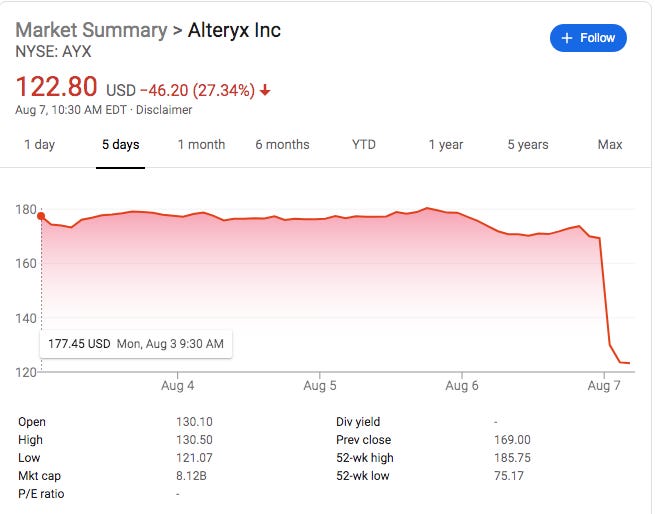The height and width of the screenshot is (514, 655).
Task: Switch to the 1 day tab
Action: tap(40, 145)
